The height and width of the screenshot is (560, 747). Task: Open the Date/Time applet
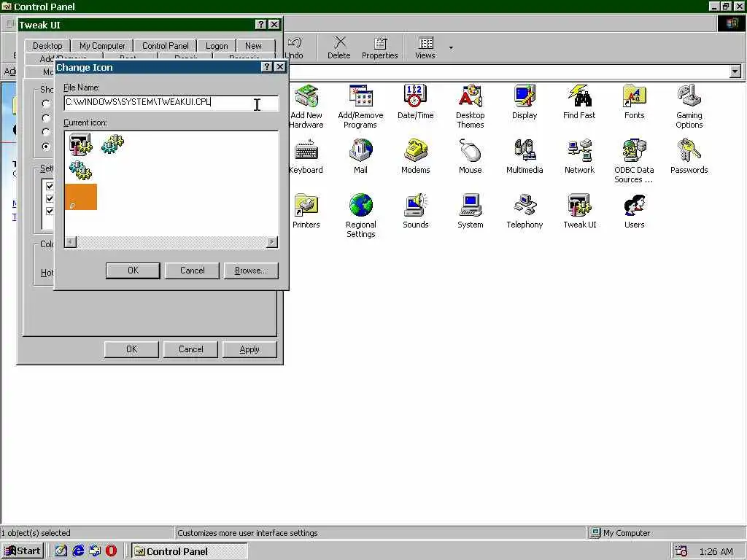click(415, 101)
